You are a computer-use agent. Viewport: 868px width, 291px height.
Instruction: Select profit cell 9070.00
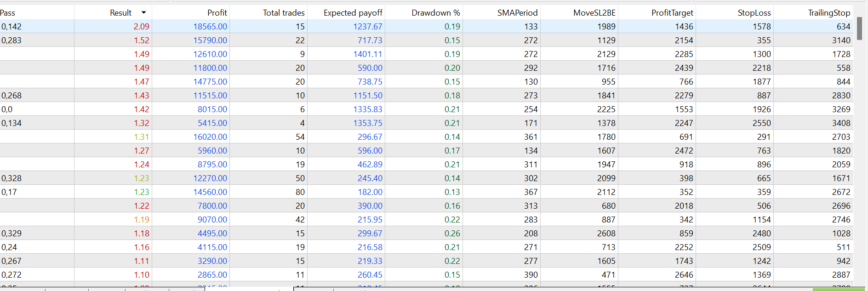coord(212,220)
